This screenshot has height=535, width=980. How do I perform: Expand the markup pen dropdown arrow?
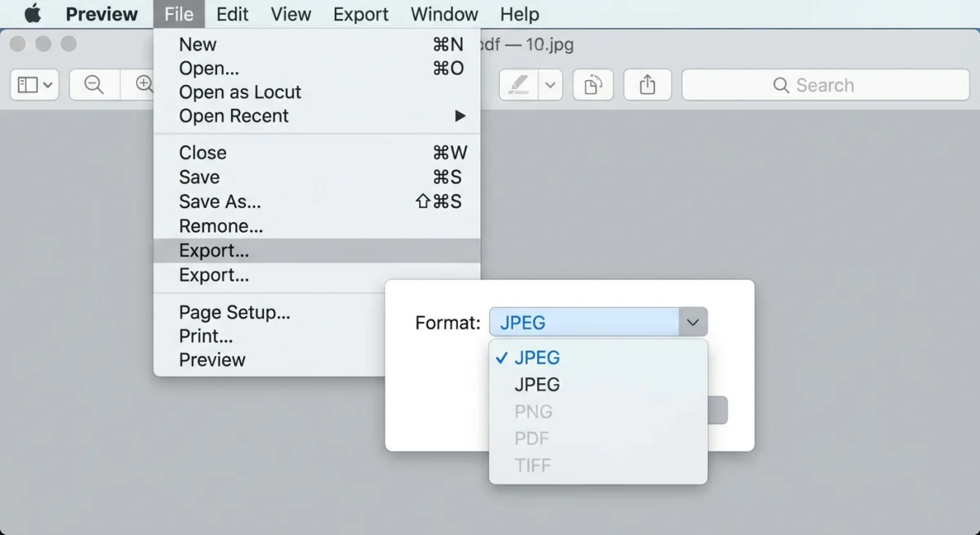click(x=550, y=85)
